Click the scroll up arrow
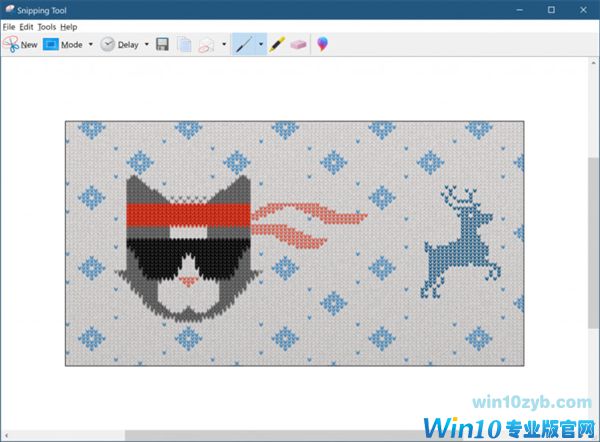Screen dimensions: 600x442 (593, 62)
